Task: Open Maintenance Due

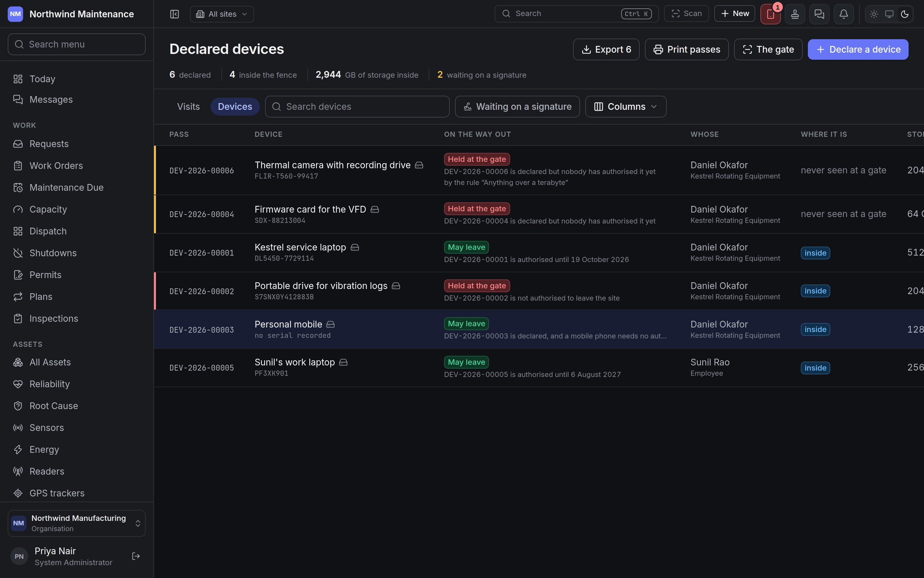Action: [x=76, y=187]
